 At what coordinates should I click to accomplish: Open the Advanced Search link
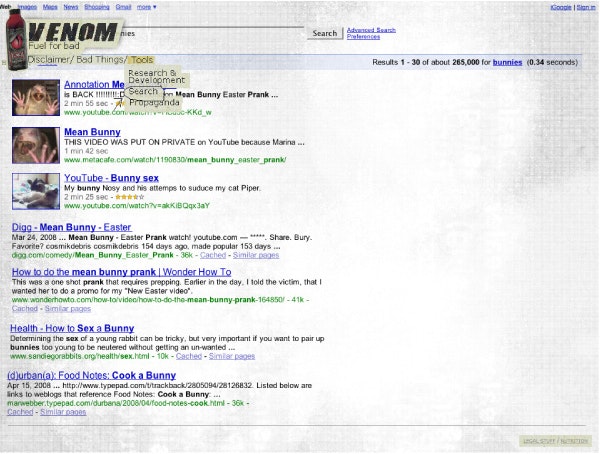tap(371, 30)
